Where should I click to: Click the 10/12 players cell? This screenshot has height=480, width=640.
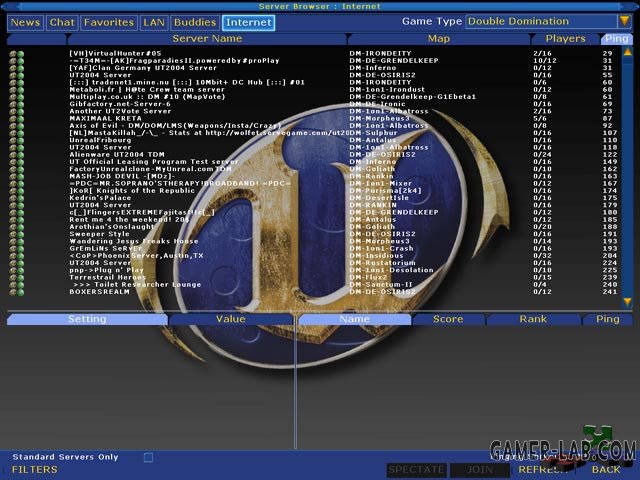pos(544,60)
